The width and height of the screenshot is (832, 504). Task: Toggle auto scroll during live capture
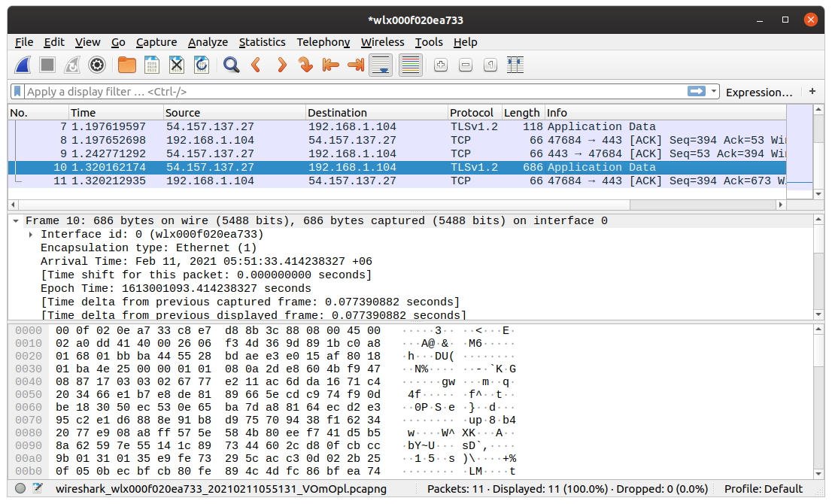pos(380,65)
